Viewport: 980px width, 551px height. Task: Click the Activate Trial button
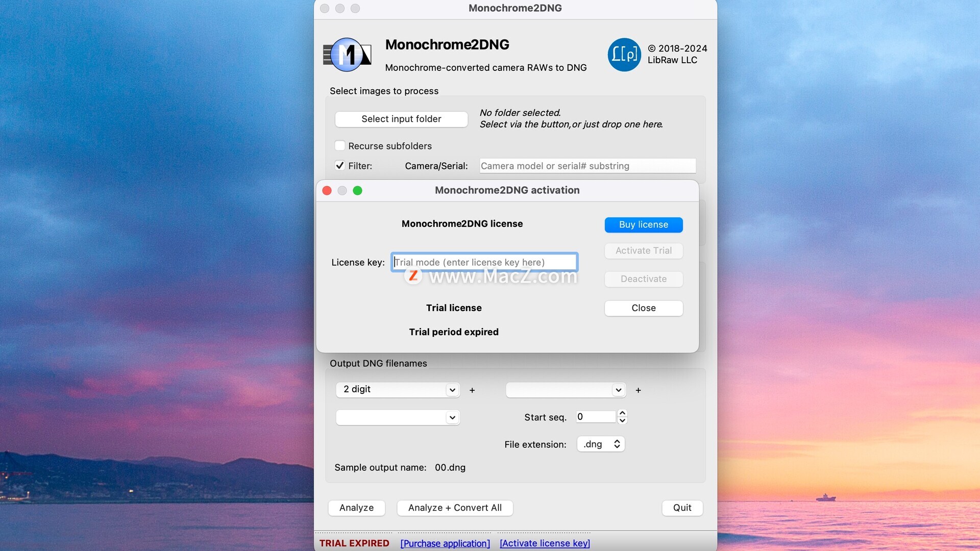[644, 251]
